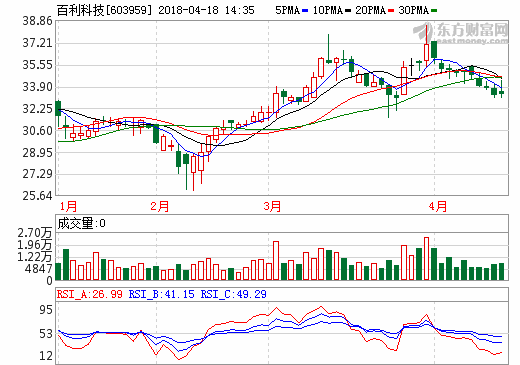Click the 1.96万 volume axis label
The height and width of the screenshot is (365, 520).
tap(35, 245)
